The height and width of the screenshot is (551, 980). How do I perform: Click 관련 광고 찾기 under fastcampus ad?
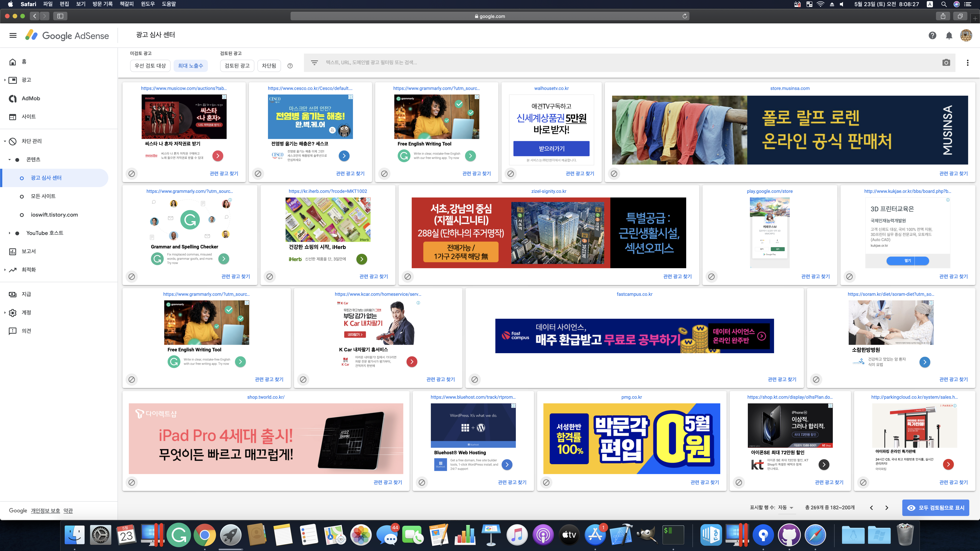(x=782, y=379)
